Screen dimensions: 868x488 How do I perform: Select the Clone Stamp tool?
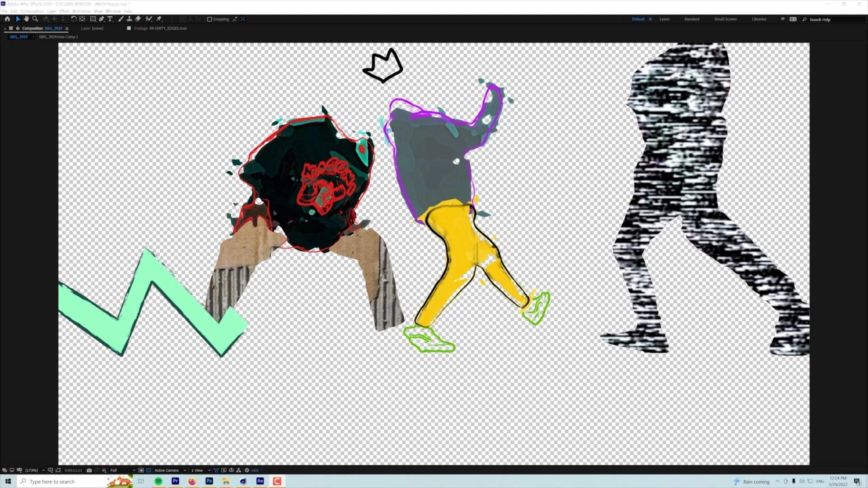(x=129, y=19)
